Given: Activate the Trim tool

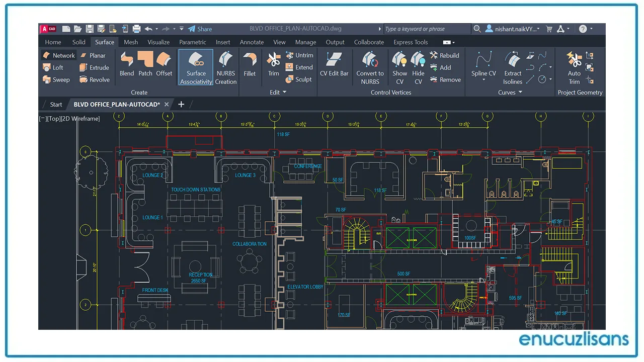Looking at the screenshot, I should click(x=273, y=64).
